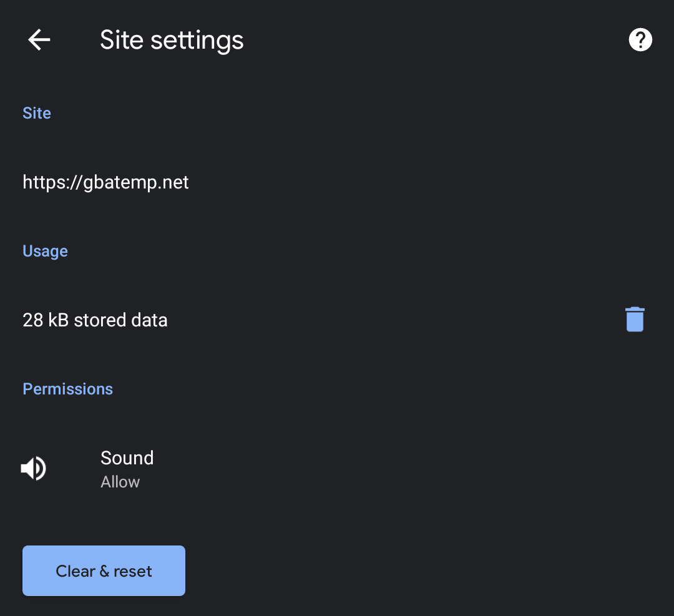Tap the Sound label text

127,458
